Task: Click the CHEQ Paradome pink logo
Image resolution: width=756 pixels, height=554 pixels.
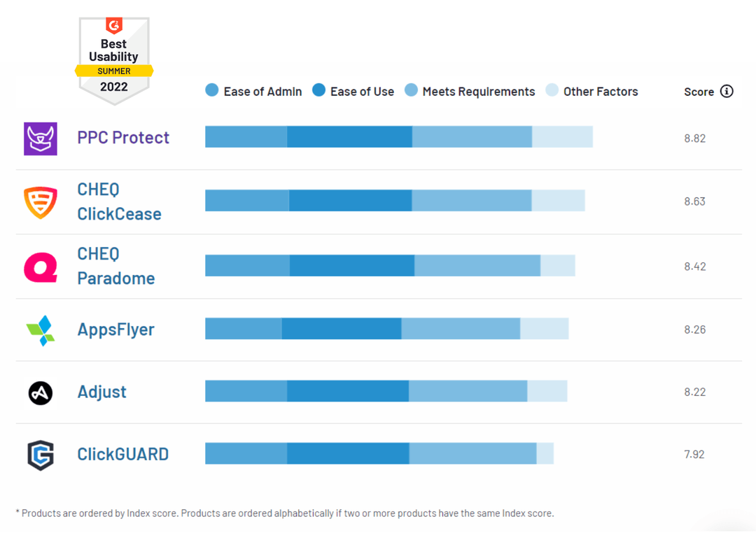Action: 41,267
